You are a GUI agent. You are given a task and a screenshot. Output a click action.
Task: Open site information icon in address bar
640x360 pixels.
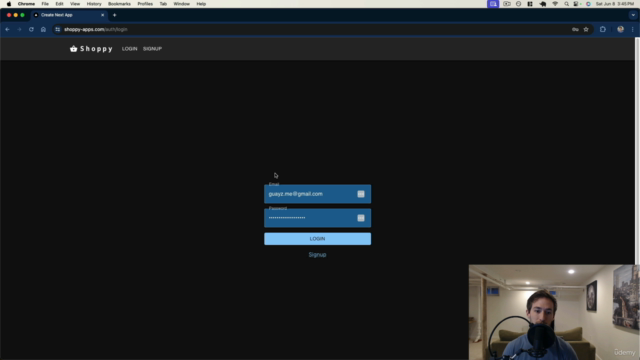(58, 29)
